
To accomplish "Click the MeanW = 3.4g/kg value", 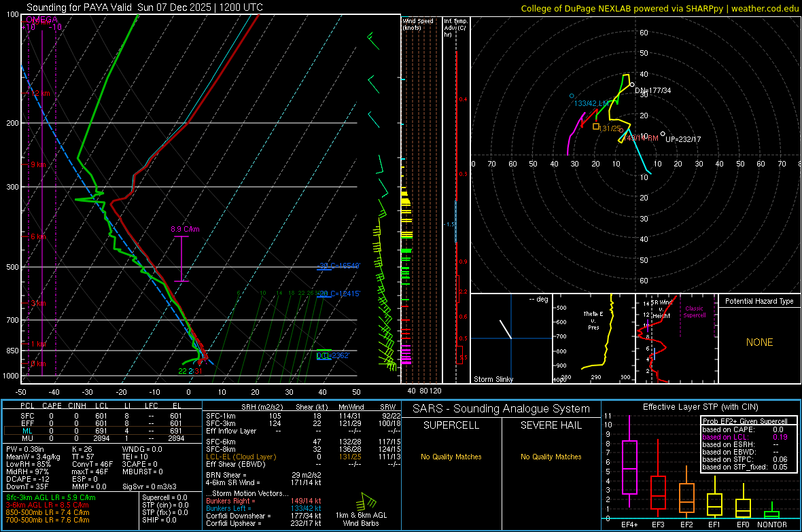I will tap(33, 457).
